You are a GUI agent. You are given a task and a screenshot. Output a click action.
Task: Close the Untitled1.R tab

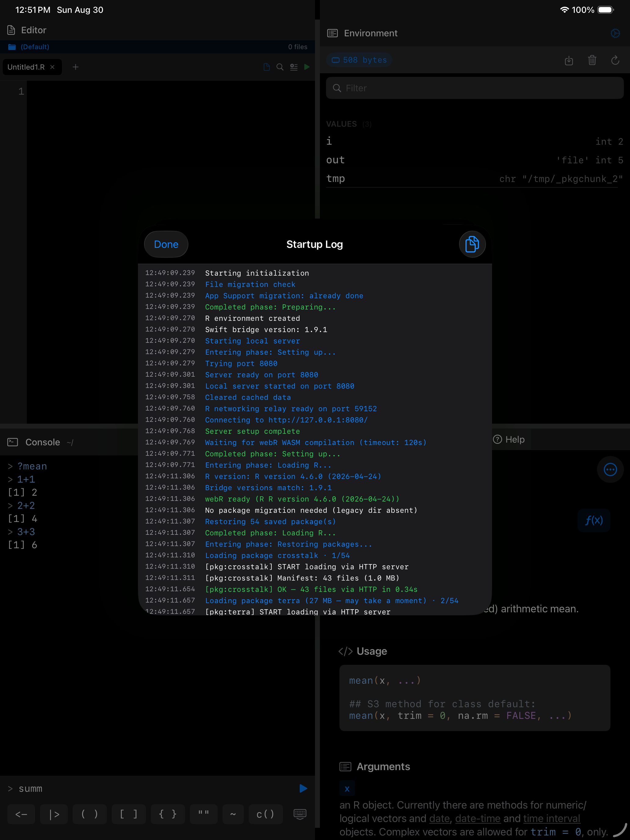tap(52, 67)
